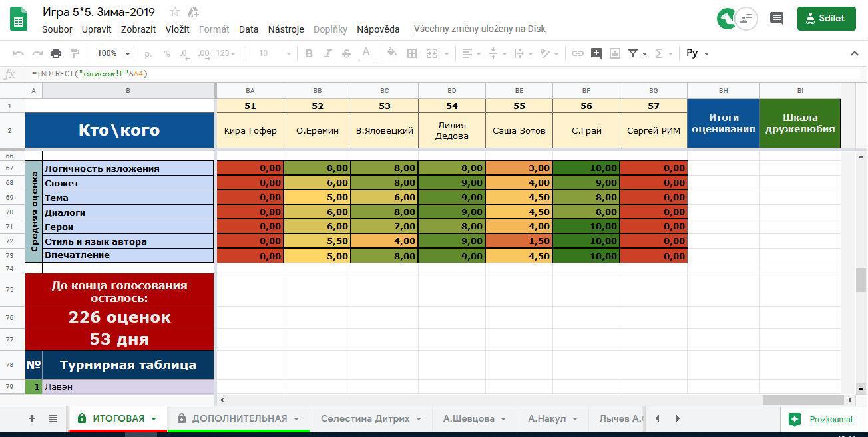Open the all sheets list icon
The image size is (868, 437).
coord(53,418)
